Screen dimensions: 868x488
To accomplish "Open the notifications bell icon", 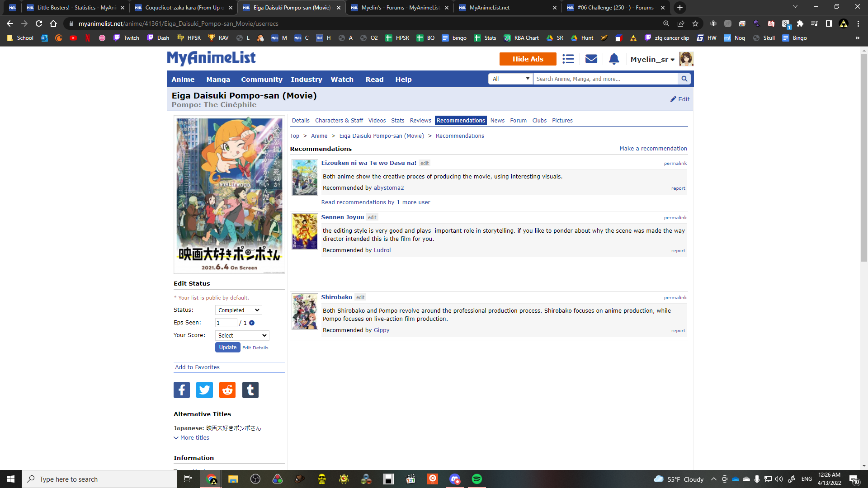I will tap(614, 59).
